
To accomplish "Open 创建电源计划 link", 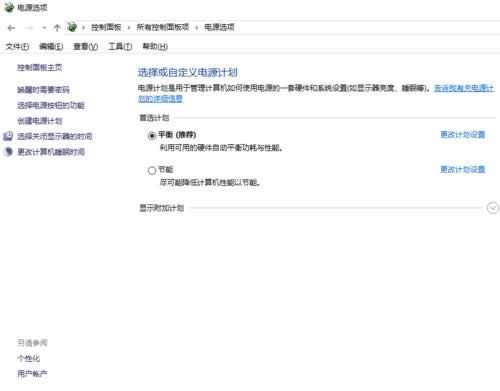I will (40, 121).
